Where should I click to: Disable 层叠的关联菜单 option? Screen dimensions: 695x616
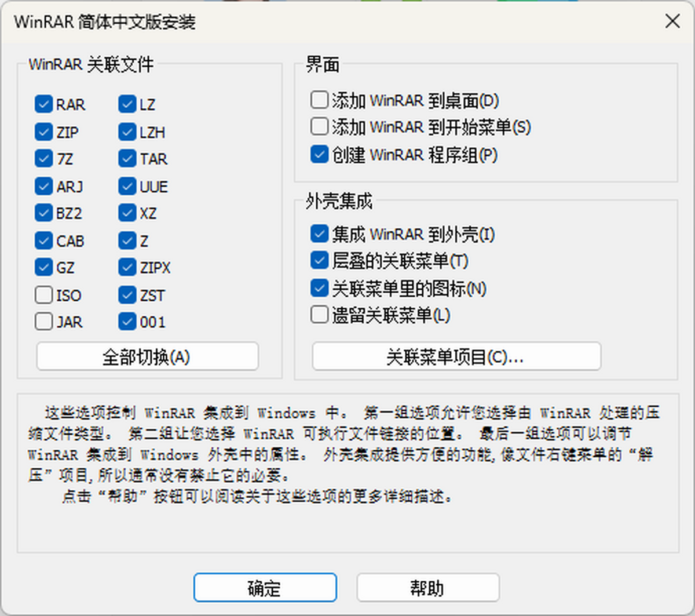coord(319,260)
